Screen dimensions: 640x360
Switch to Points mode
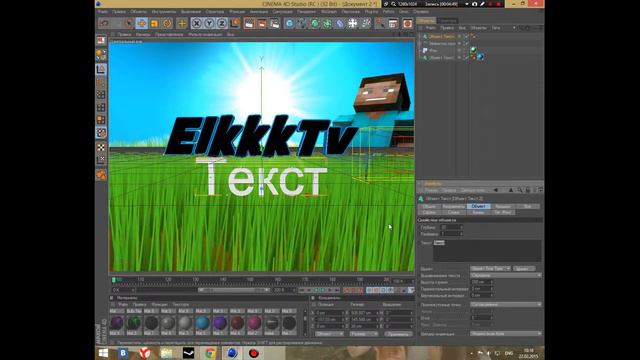tap(101, 94)
